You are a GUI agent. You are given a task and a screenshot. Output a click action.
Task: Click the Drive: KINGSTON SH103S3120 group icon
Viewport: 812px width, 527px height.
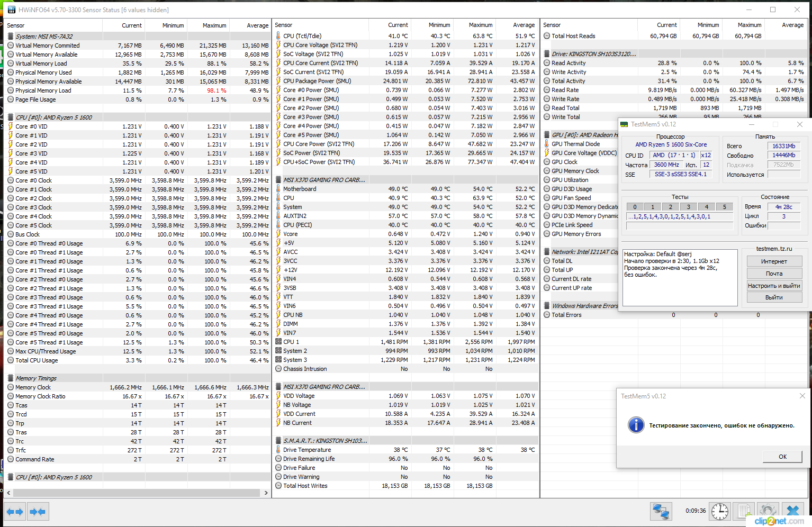coord(547,54)
